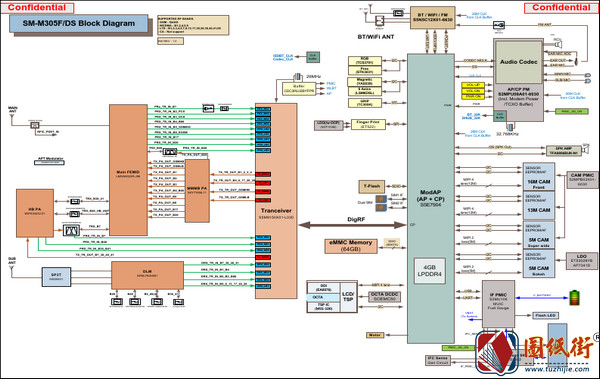The image size is (600, 379).
Task: Click the right Confidential stamp
Action: pyautogui.click(x=561, y=7)
